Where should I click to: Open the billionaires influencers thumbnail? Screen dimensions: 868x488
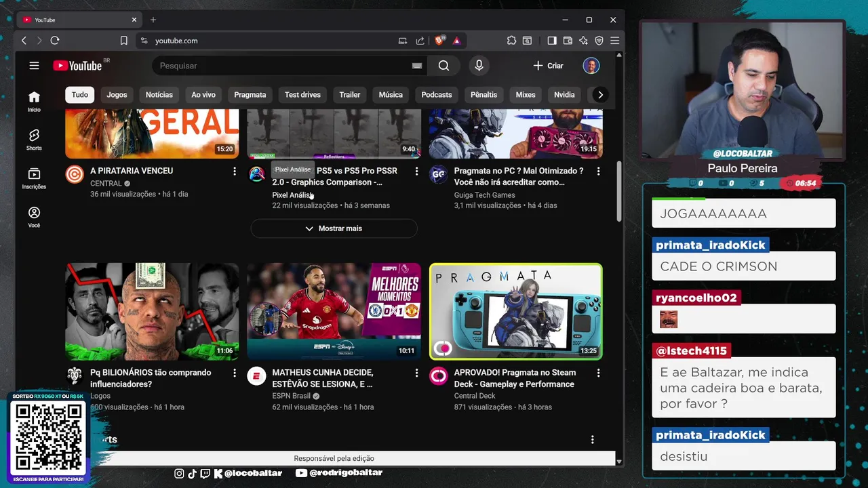(152, 311)
